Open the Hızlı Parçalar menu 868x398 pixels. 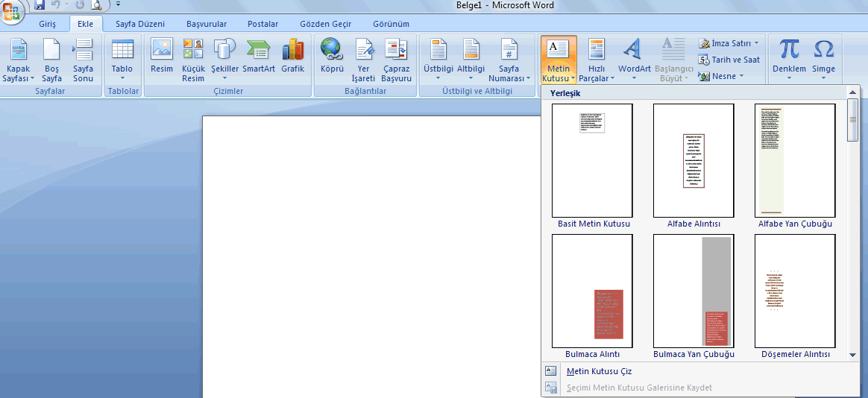click(x=597, y=60)
